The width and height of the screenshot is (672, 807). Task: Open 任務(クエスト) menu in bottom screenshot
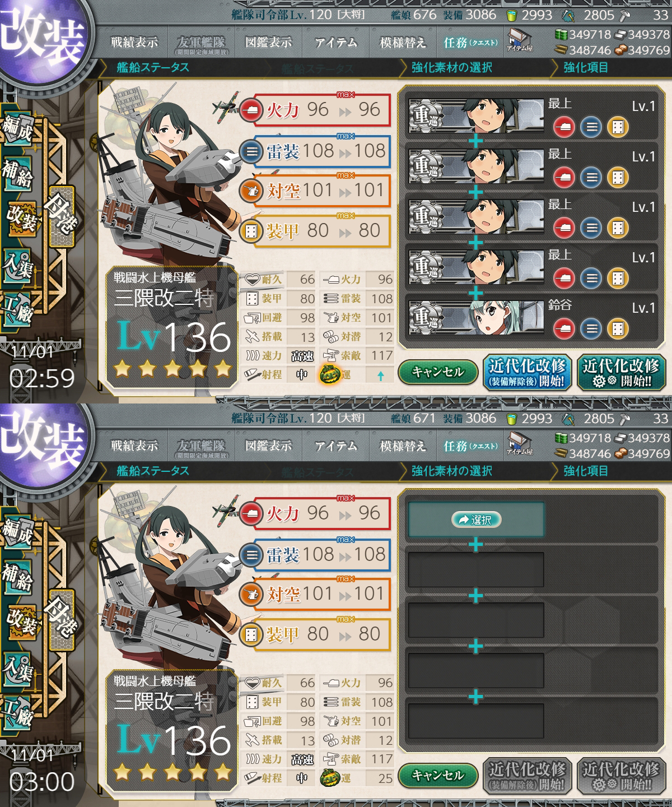(x=470, y=446)
